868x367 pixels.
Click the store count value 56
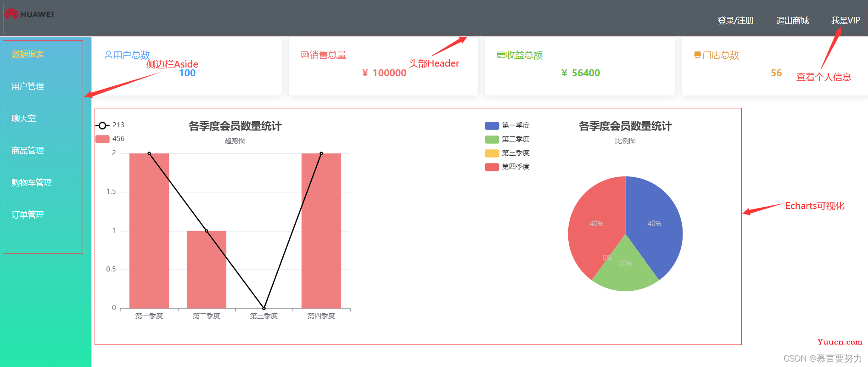pos(776,73)
